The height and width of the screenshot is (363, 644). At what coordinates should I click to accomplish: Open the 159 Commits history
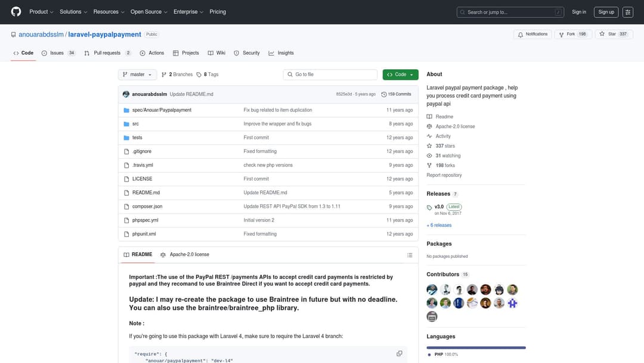tap(397, 94)
